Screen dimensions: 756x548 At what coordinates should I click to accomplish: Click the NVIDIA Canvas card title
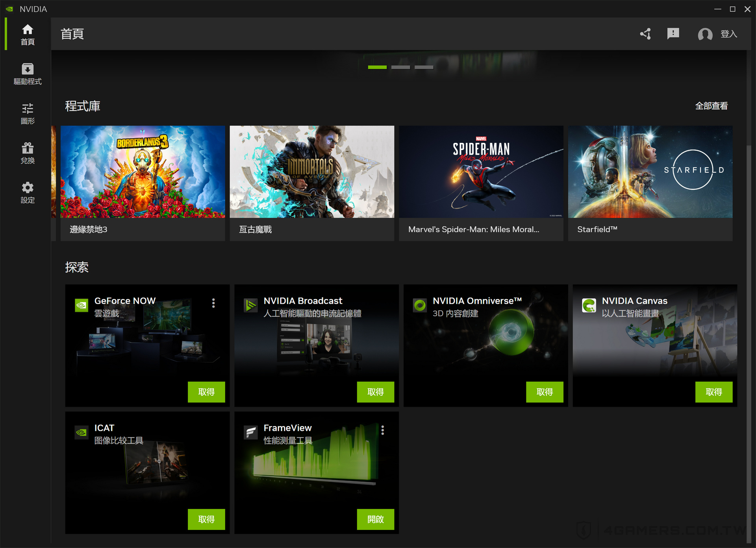tap(635, 301)
